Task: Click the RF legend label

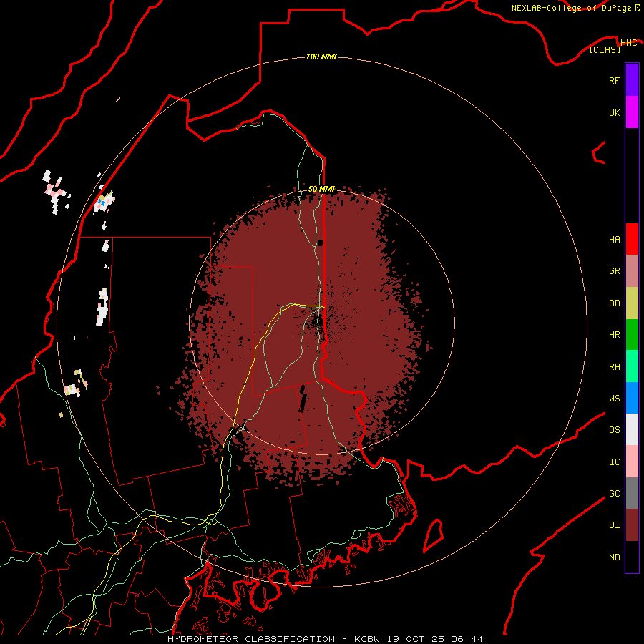Action: (614, 80)
